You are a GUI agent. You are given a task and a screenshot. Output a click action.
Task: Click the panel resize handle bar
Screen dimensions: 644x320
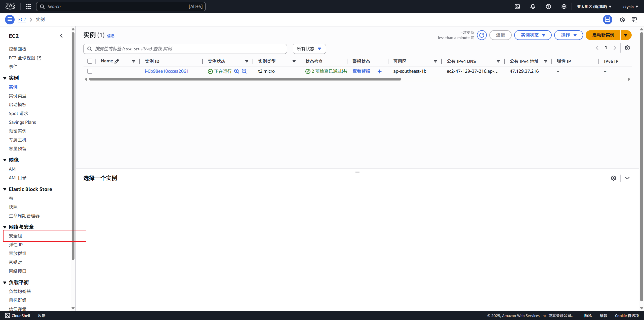pyautogui.click(x=357, y=172)
